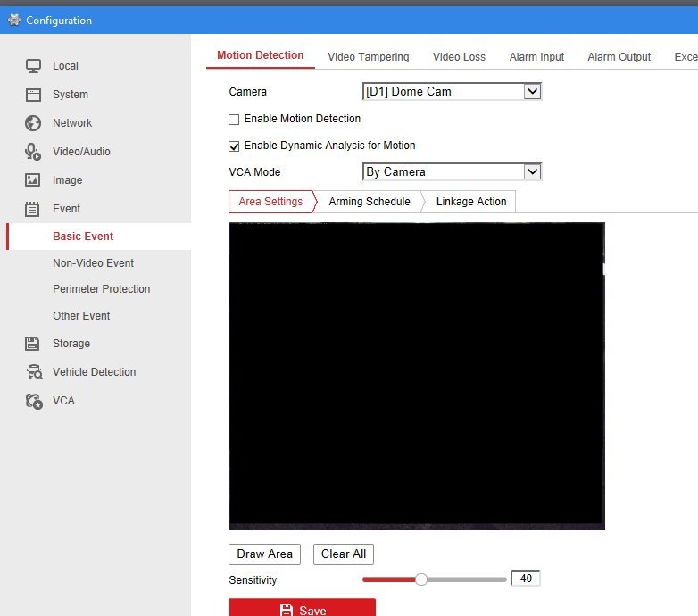Open the Camera dropdown showing Dome Cam
The height and width of the screenshot is (616, 698).
coord(452,91)
